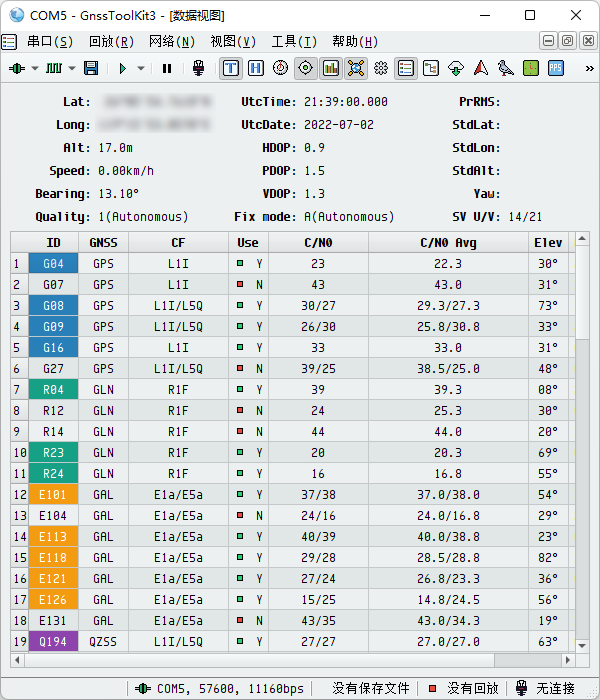Click the UtcTime value 21:39:00.000

click(x=346, y=102)
